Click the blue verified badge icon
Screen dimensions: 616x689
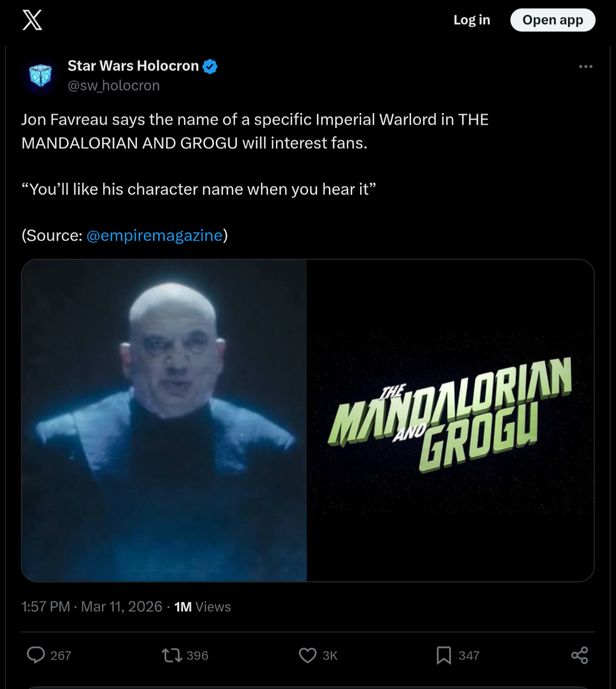210,66
